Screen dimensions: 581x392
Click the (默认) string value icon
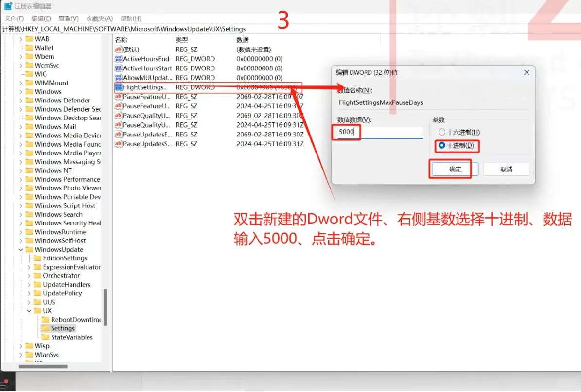[118, 49]
